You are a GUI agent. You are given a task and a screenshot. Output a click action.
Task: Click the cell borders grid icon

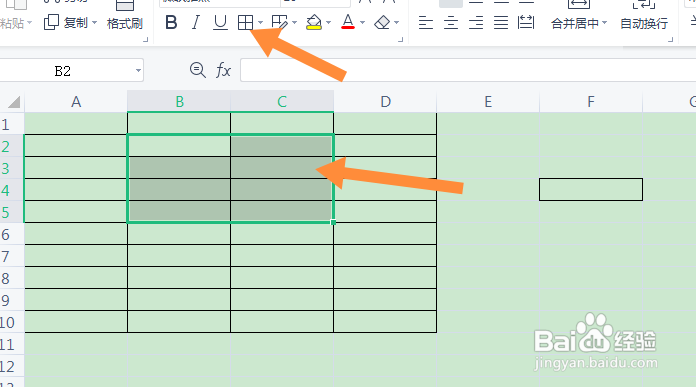245,22
